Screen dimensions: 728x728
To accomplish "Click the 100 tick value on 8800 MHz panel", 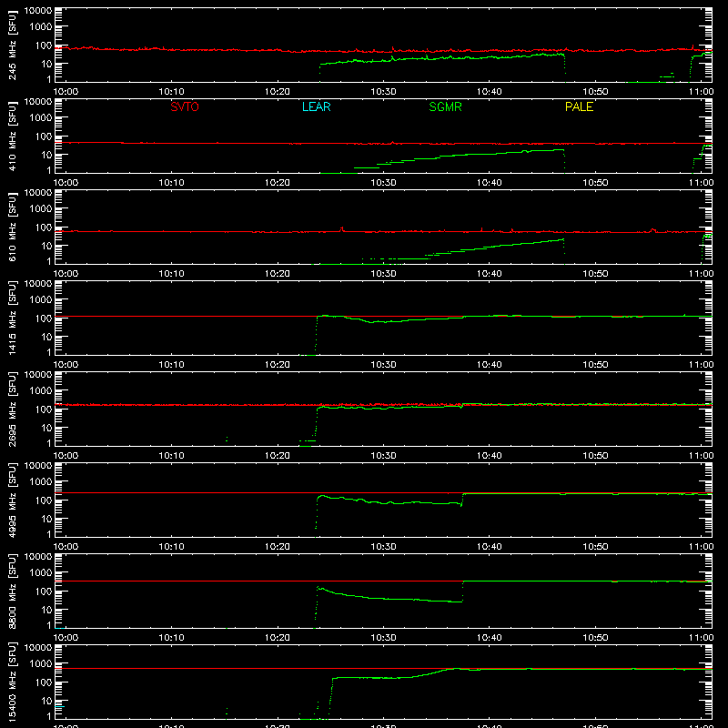I will [x=44, y=591].
